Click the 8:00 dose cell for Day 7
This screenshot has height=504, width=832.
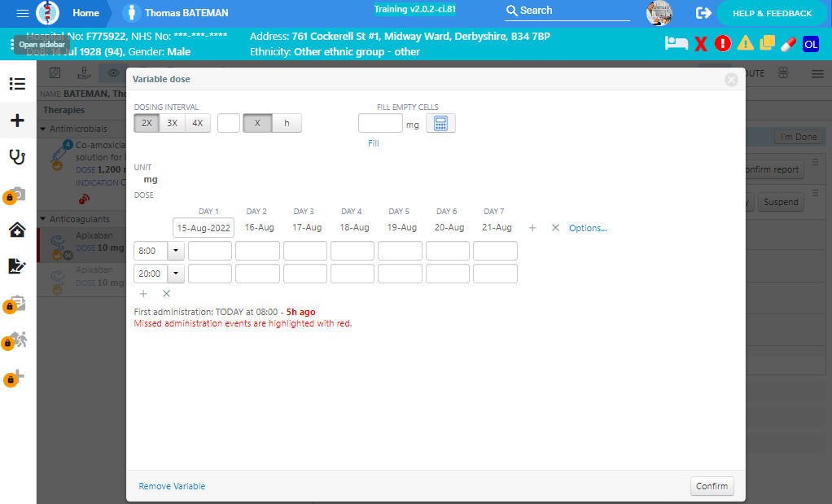coord(495,251)
